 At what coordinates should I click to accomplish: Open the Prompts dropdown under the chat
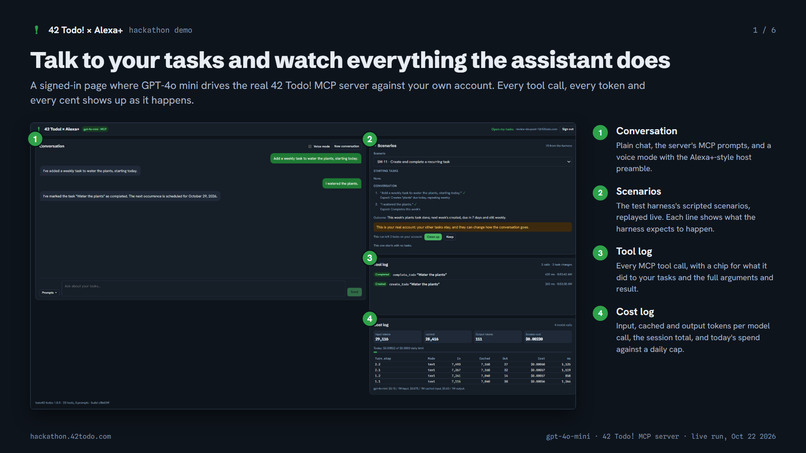49,293
